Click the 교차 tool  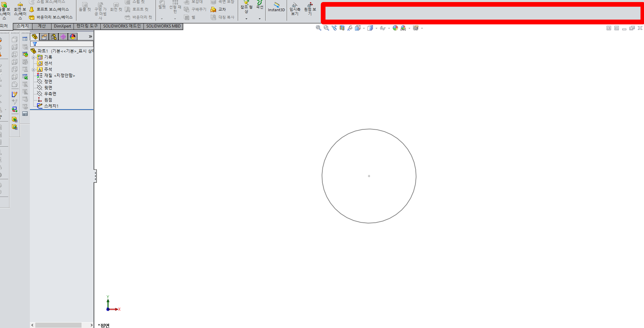click(218, 10)
